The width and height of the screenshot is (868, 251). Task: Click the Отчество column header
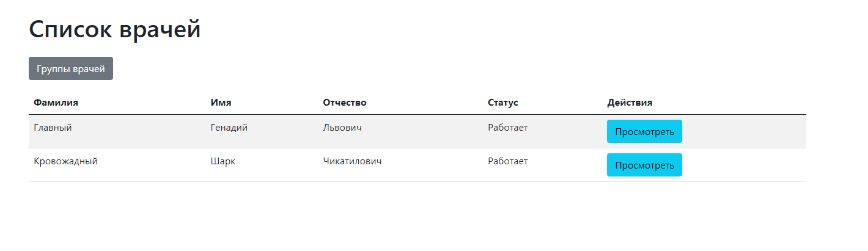(x=344, y=103)
